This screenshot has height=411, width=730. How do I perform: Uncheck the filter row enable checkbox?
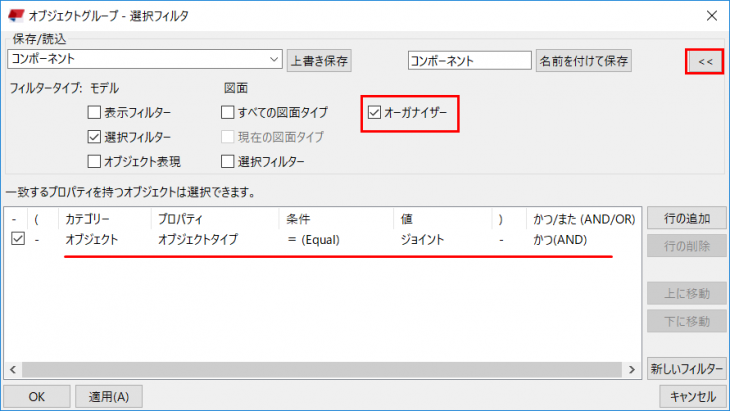pyautogui.click(x=18, y=239)
